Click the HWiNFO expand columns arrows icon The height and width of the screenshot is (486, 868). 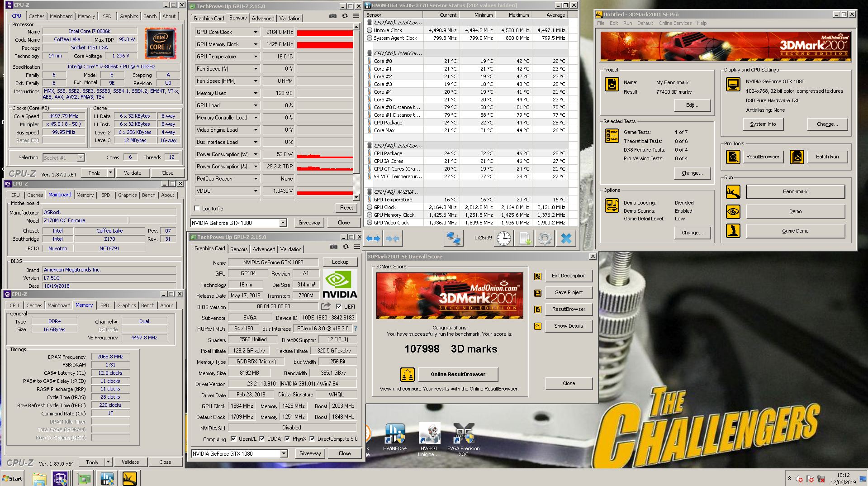coord(373,238)
